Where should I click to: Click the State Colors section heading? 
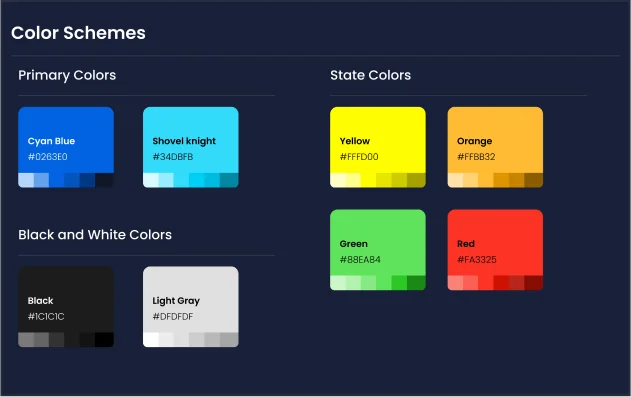[371, 75]
